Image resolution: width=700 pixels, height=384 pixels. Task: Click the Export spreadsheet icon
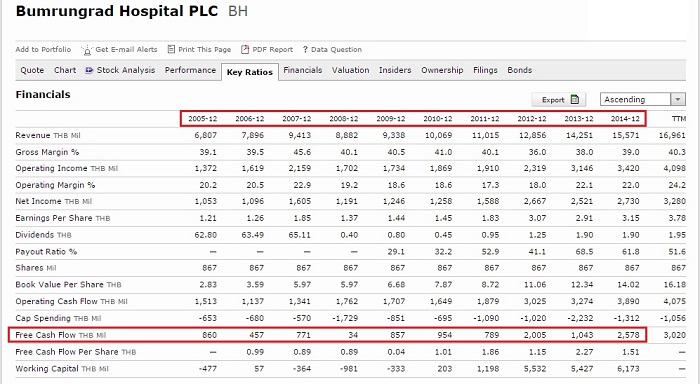(x=575, y=100)
